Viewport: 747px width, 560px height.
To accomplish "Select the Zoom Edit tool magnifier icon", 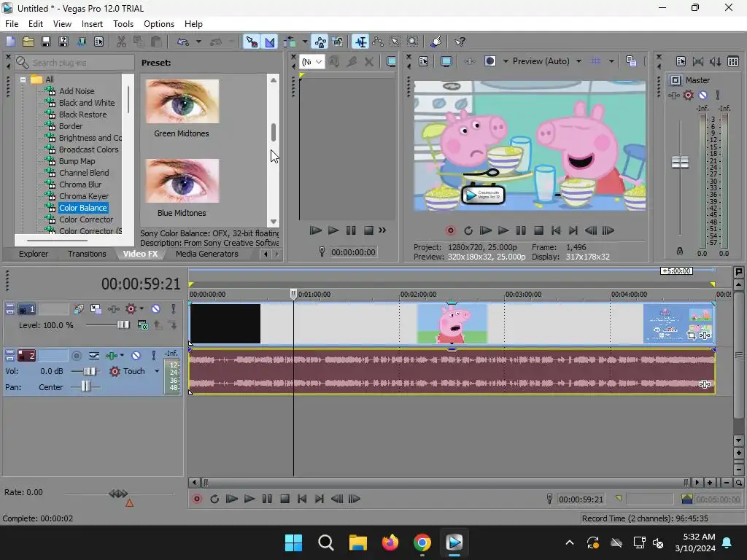I will (413, 42).
